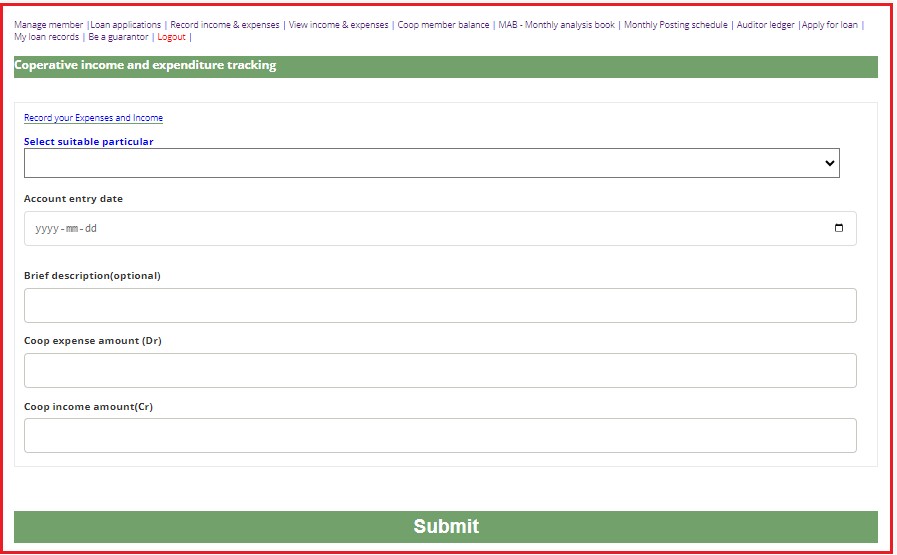This screenshot has height=555, width=897.
Task: Open Manage member menu link
Action: point(48,25)
